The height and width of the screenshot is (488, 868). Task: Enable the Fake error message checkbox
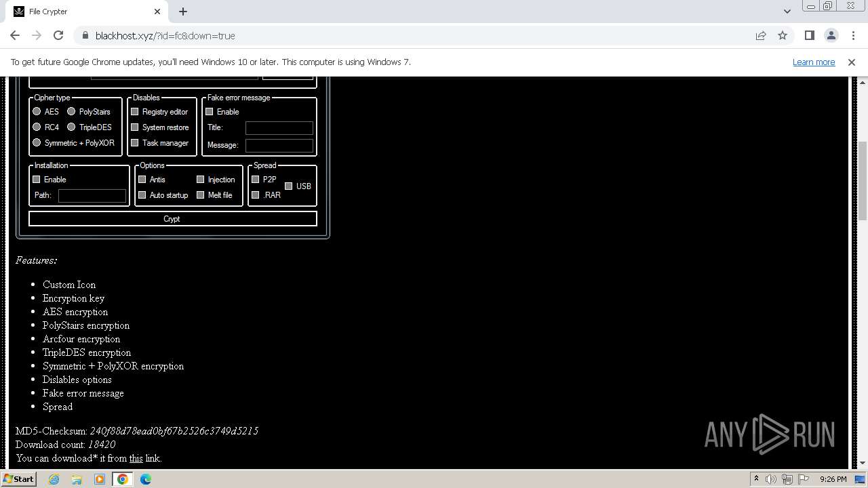pyautogui.click(x=209, y=111)
